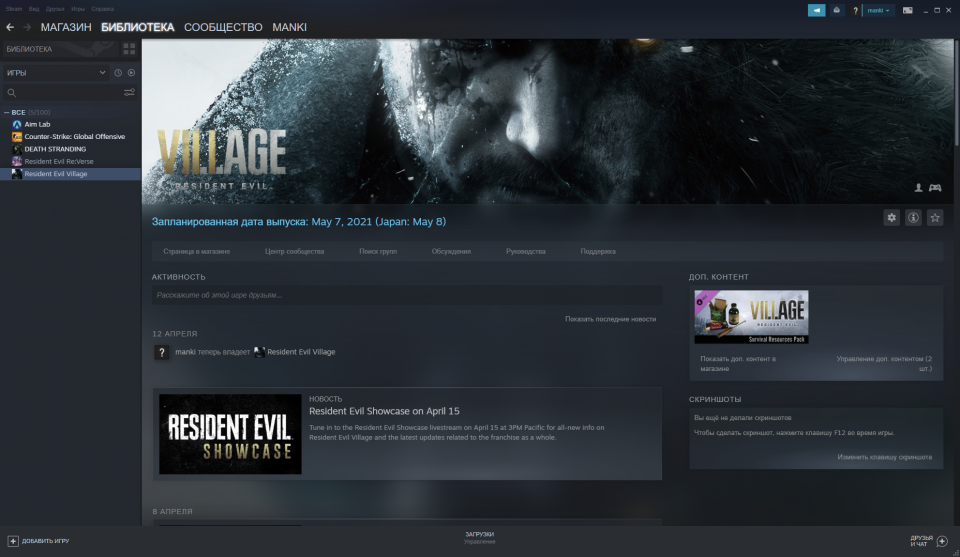This screenshot has width=960, height=557.
Task: Go to МАГАЗИН tab
Action: pyautogui.click(x=66, y=28)
